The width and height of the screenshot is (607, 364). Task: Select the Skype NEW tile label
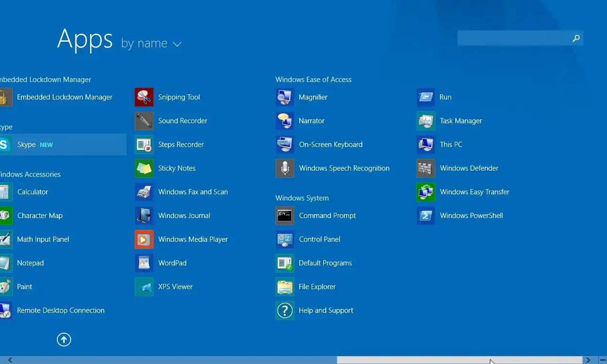35,145
